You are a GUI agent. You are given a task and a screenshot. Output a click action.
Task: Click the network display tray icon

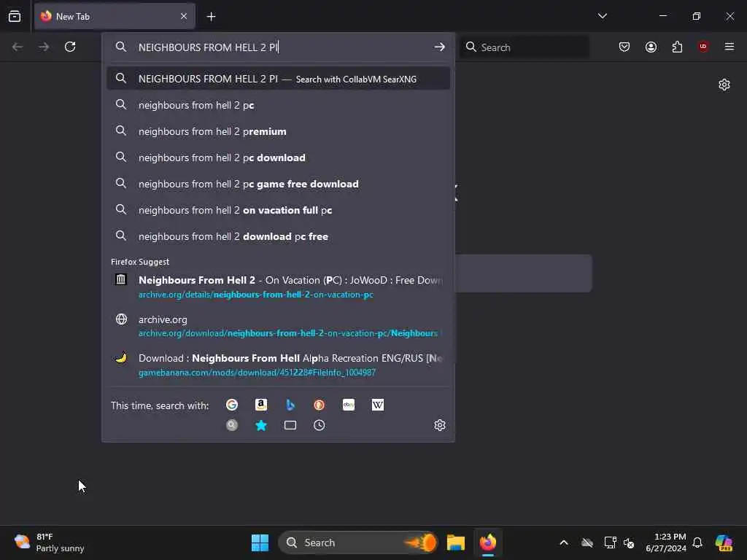[x=610, y=542]
